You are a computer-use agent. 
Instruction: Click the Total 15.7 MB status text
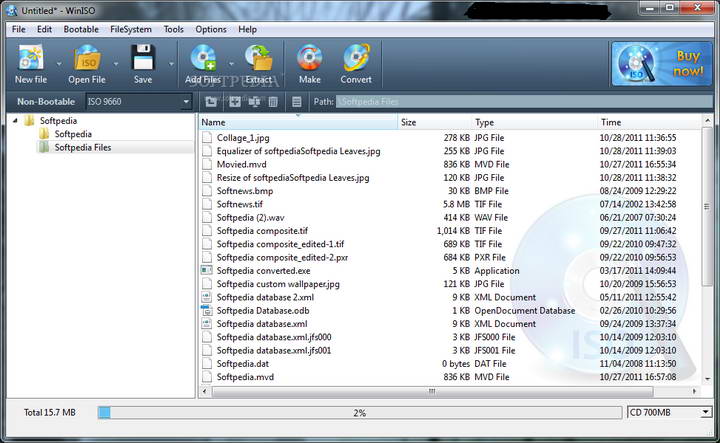50,412
